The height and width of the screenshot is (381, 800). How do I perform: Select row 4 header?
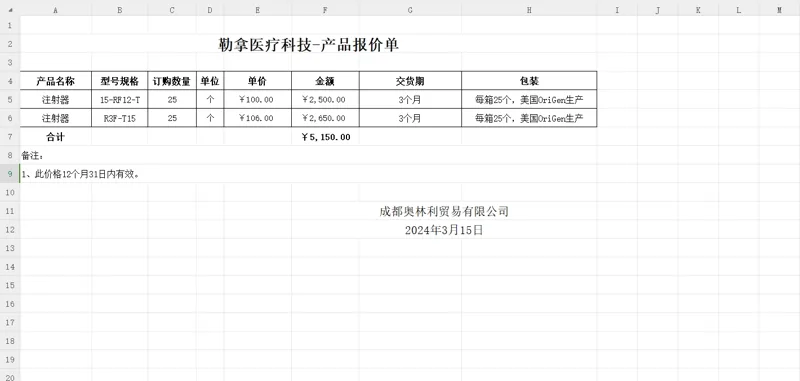click(10, 81)
